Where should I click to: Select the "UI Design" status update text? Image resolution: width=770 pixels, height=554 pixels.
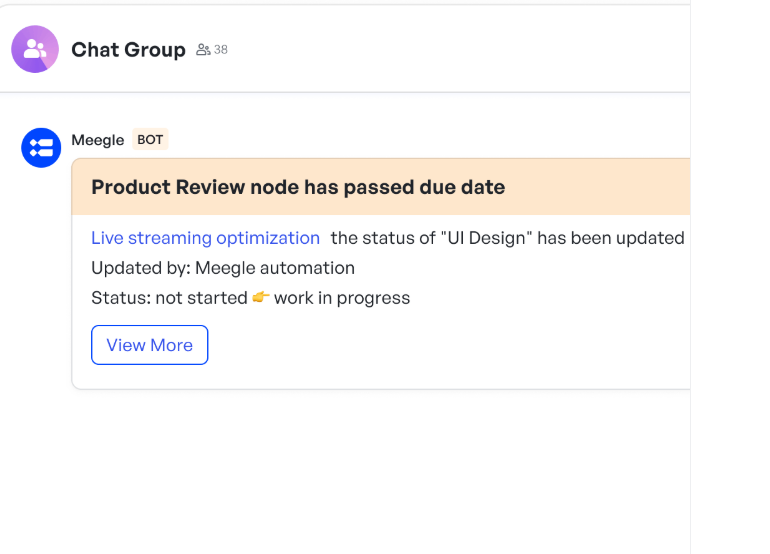click(x=507, y=238)
